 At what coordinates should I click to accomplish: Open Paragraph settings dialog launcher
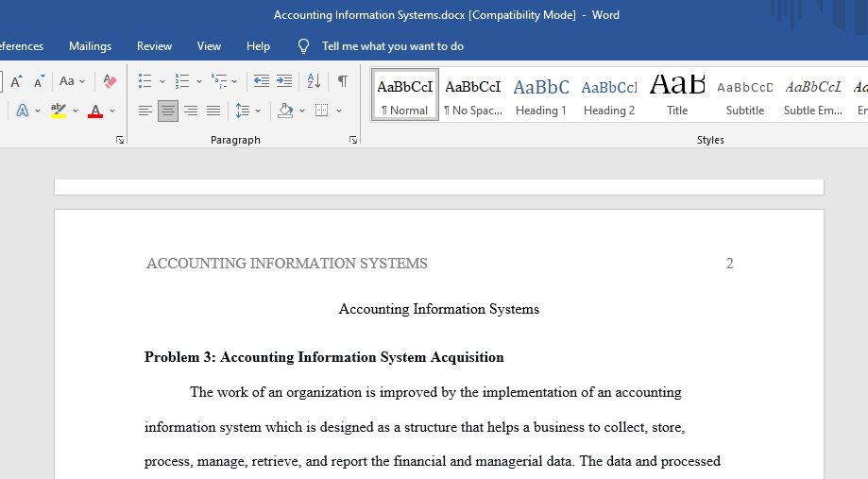(353, 140)
